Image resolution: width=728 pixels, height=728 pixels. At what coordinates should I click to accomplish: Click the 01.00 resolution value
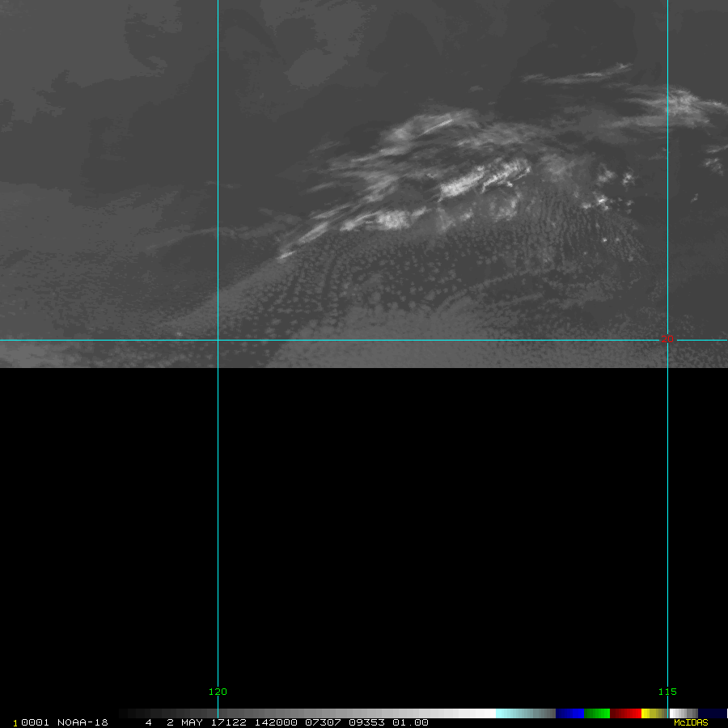[410, 722]
